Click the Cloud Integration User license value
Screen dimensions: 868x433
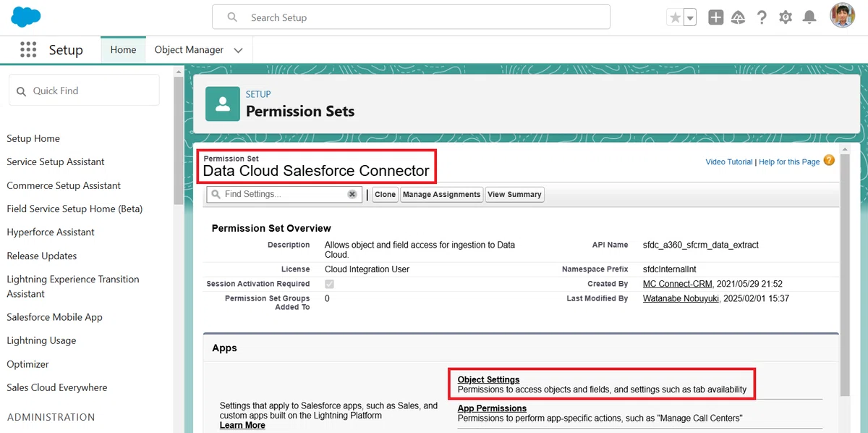pos(367,269)
